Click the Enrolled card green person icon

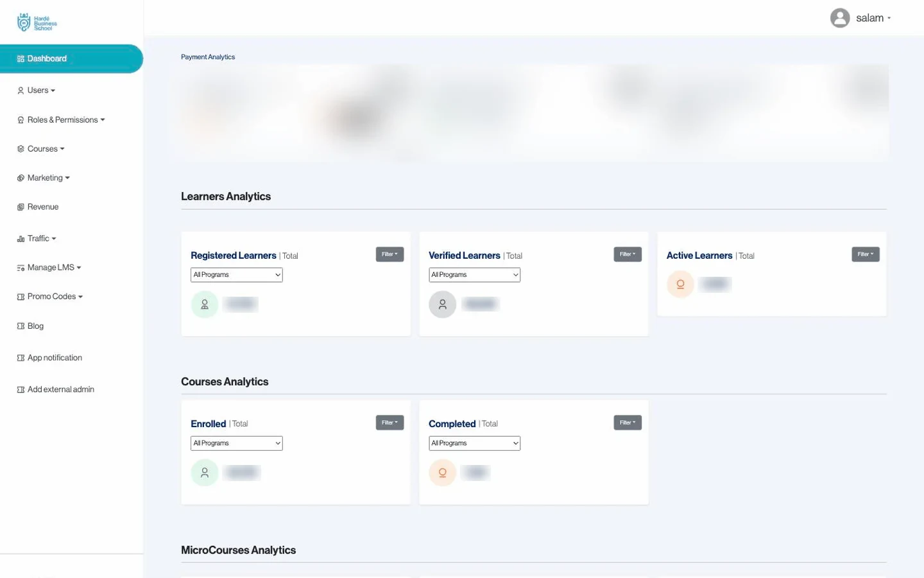tap(205, 473)
